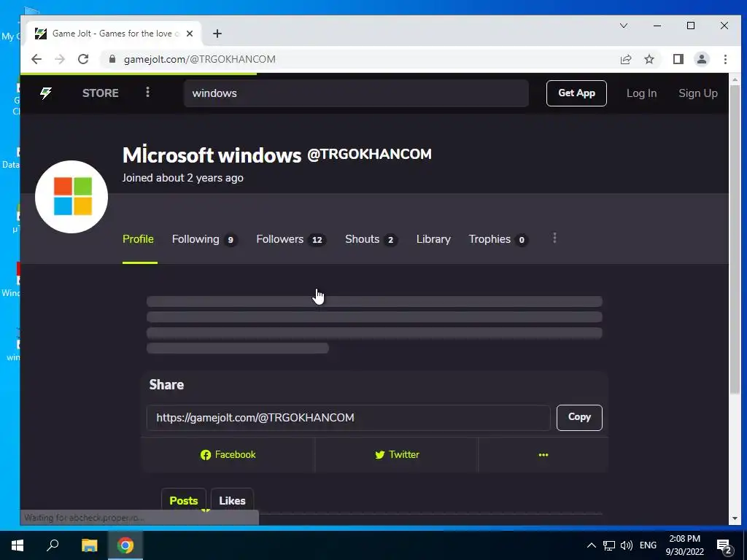Open the profile tabs overflow three-dot menu
747x560 pixels.
point(554,238)
